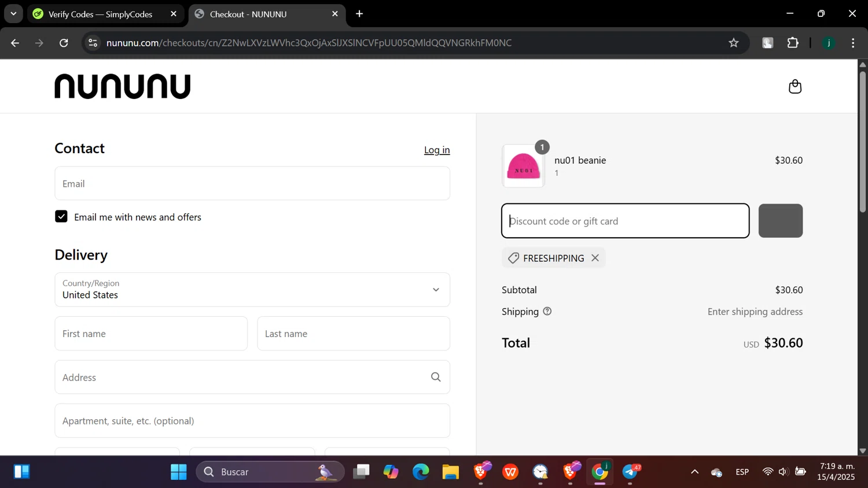Click the FREESHIPPING discount tag label
Image resolution: width=868 pixels, height=488 pixels.
554,258
